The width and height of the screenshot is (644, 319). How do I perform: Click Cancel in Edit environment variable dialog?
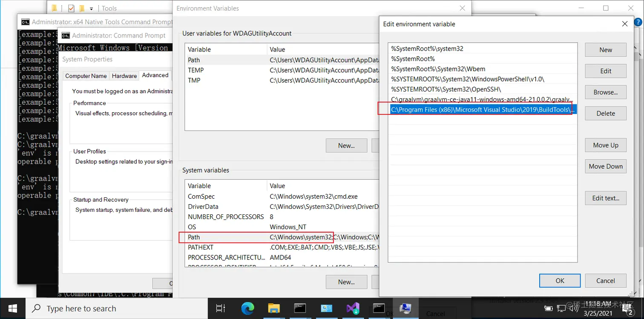pos(606,281)
